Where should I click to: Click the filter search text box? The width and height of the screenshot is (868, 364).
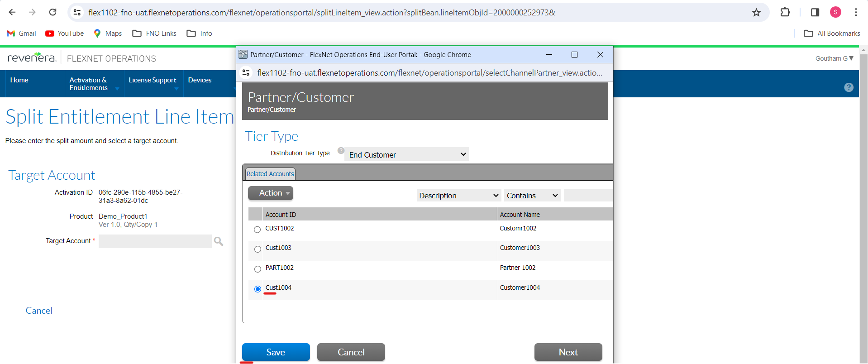point(588,196)
